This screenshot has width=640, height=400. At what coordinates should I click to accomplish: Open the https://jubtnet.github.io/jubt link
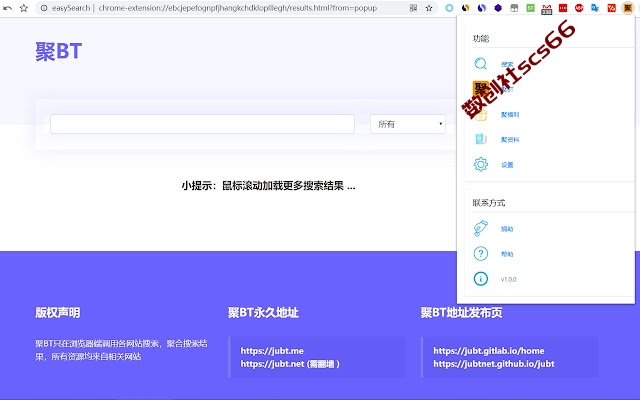[494, 364]
